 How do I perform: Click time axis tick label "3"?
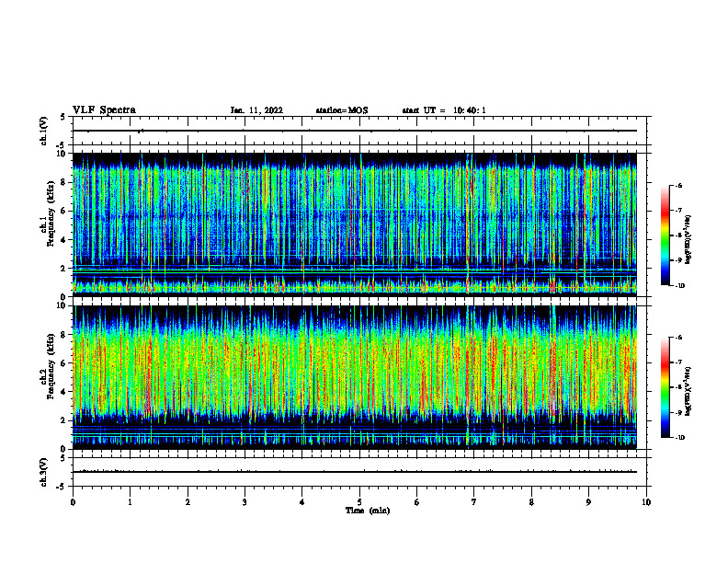(x=245, y=502)
